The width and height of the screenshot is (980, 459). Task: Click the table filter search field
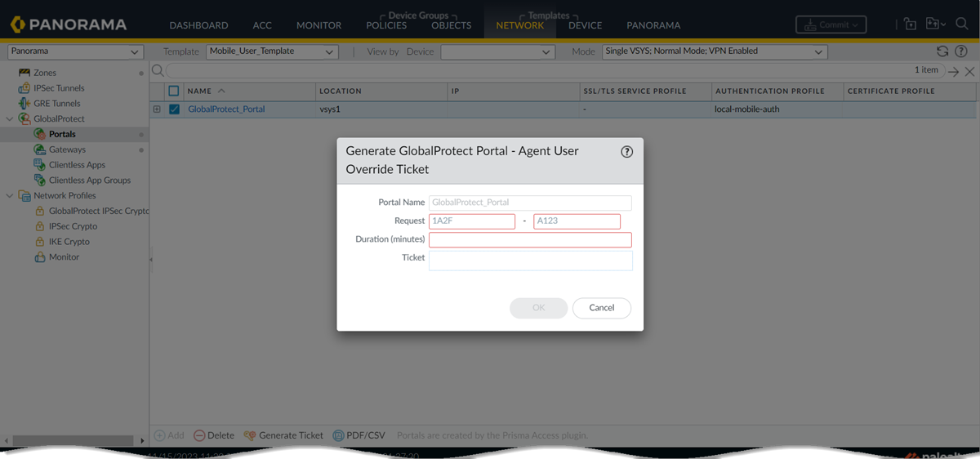(555, 71)
